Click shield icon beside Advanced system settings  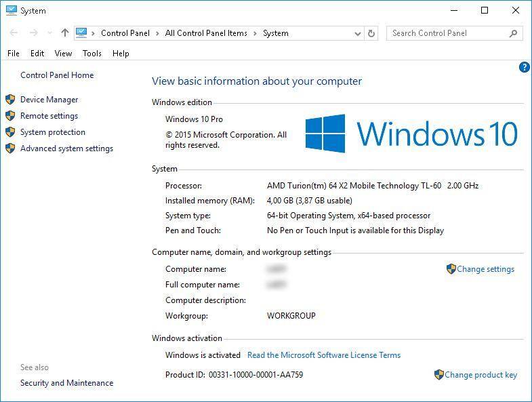point(10,148)
